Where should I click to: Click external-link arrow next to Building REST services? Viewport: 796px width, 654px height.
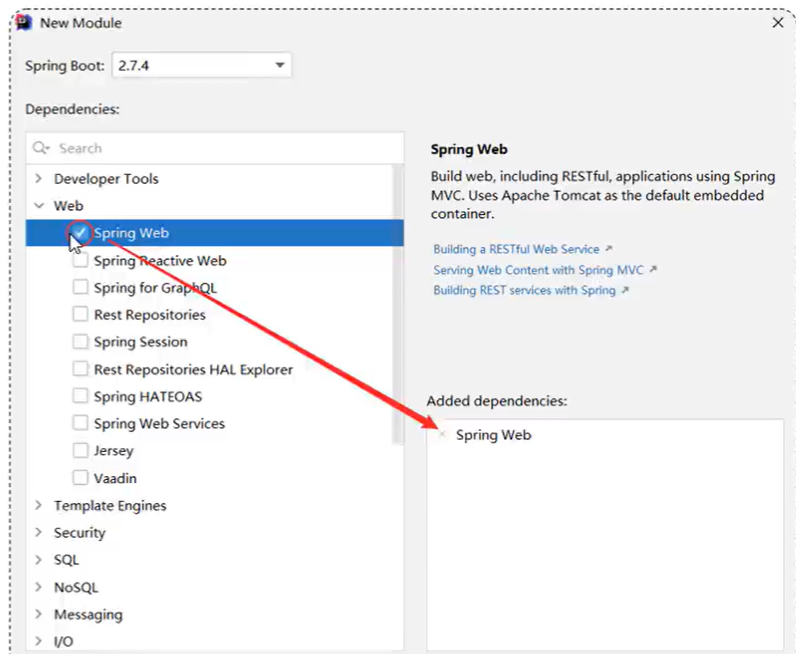(x=625, y=290)
